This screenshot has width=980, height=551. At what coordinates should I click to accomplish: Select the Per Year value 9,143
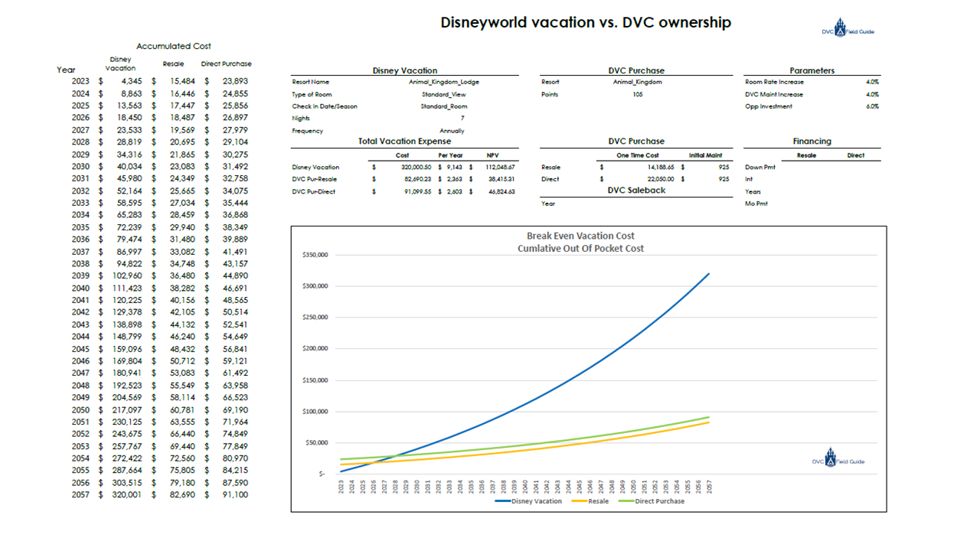pos(456,167)
